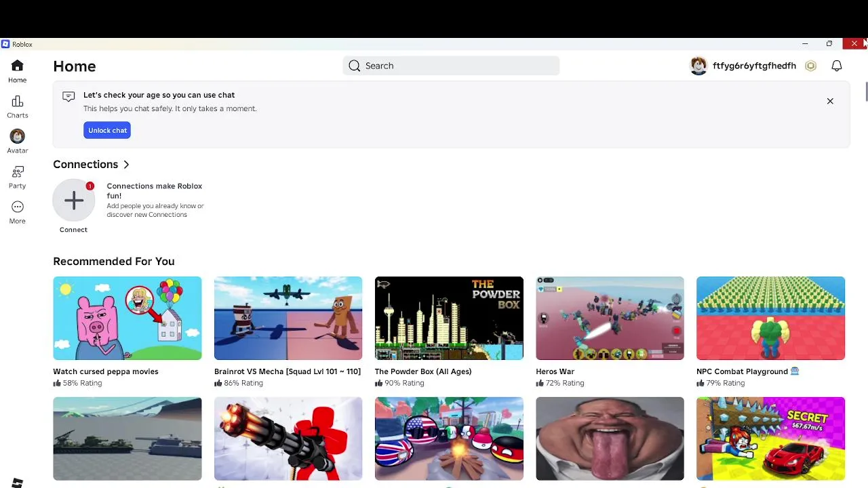868x488 pixels.
Task: Open Heros War game thumbnail
Action: click(x=610, y=318)
